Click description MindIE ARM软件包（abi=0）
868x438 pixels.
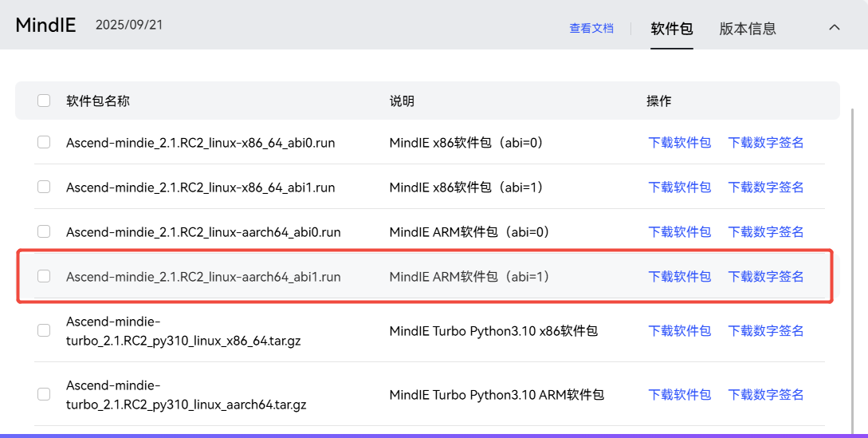pyautogui.click(x=470, y=231)
